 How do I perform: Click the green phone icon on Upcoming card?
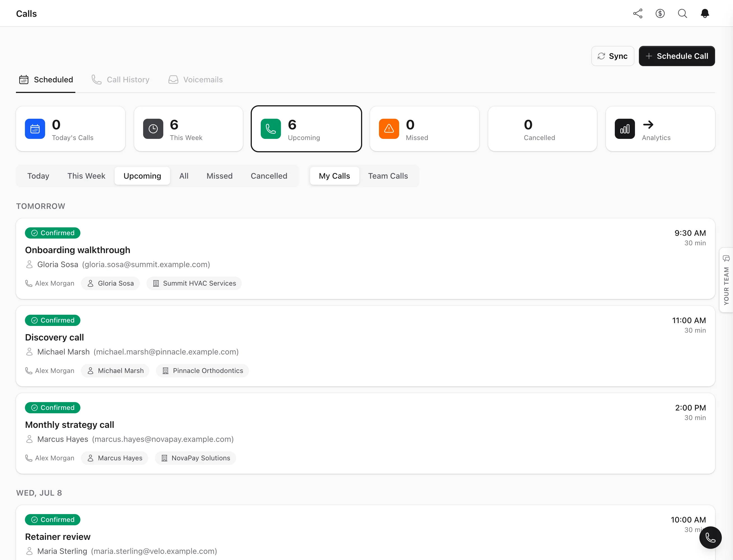pos(271,129)
